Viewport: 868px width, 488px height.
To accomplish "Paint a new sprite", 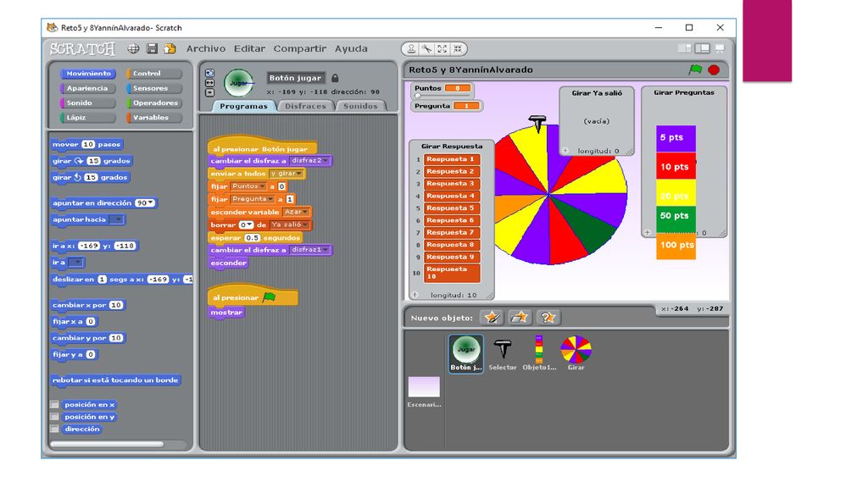I will (492, 318).
